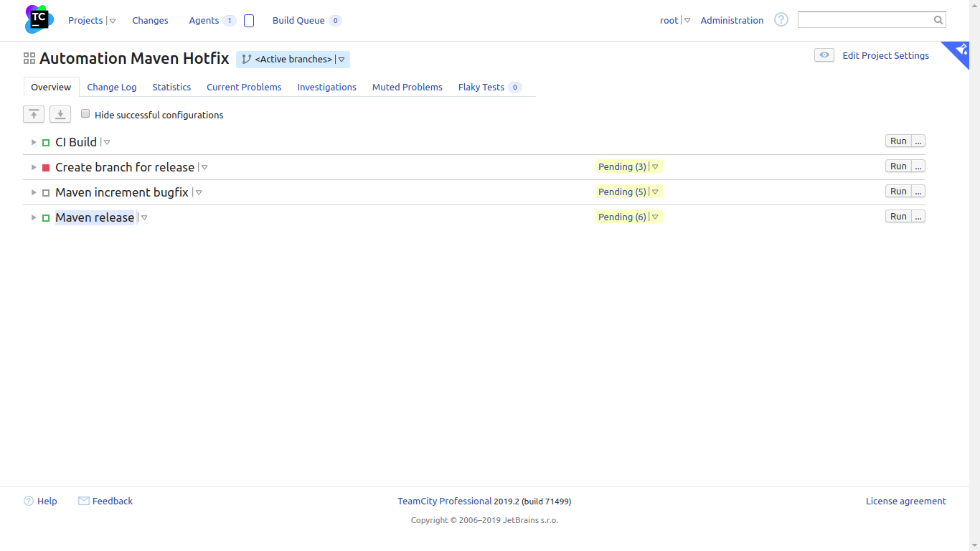
Task: Go to Changes in top navigation
Action: coord(150,20)
